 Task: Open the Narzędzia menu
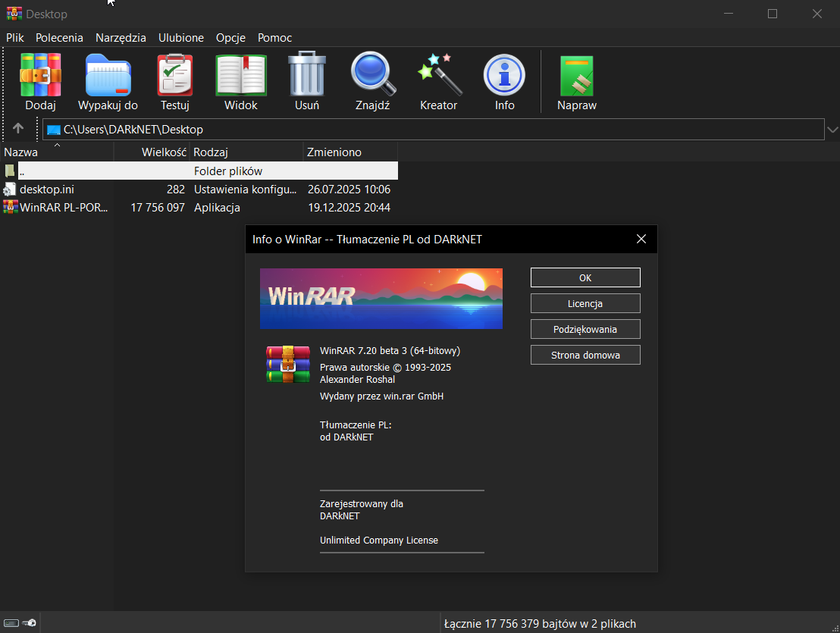pyautogui.click(x=121, y=37)
